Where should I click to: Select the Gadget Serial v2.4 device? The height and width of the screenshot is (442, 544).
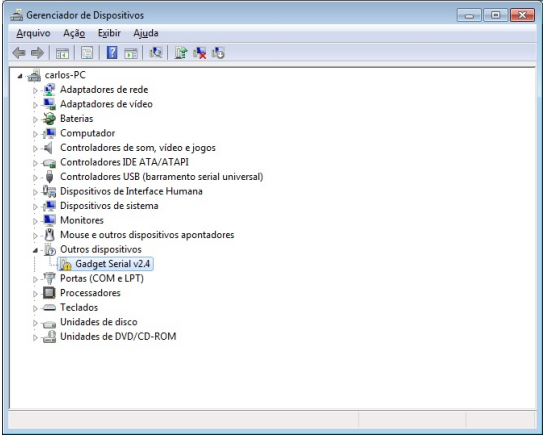tap(112, 264)
